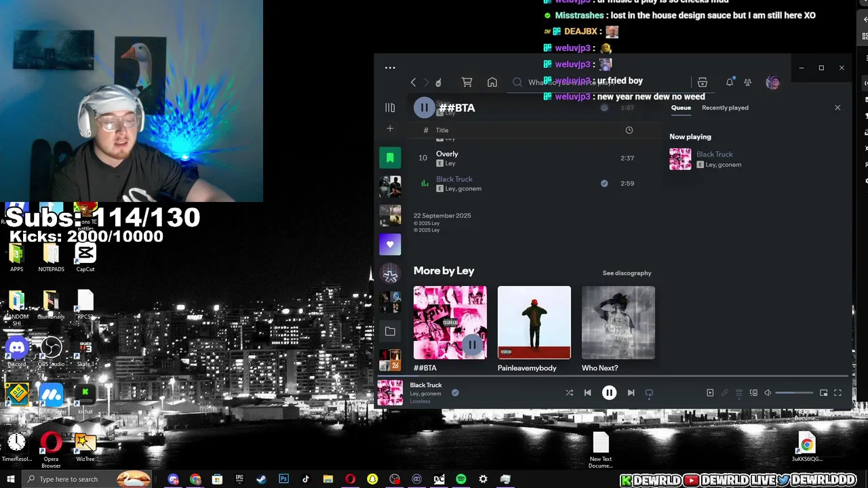Screen dimensions: 868x488
Task: Close the queue side panel
Action: click(x=837, y=108)
